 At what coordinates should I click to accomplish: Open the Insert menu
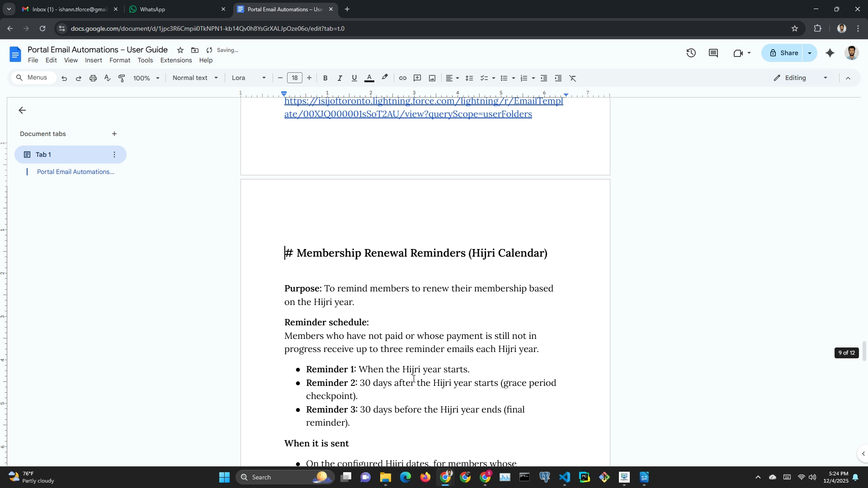(93, 60)
